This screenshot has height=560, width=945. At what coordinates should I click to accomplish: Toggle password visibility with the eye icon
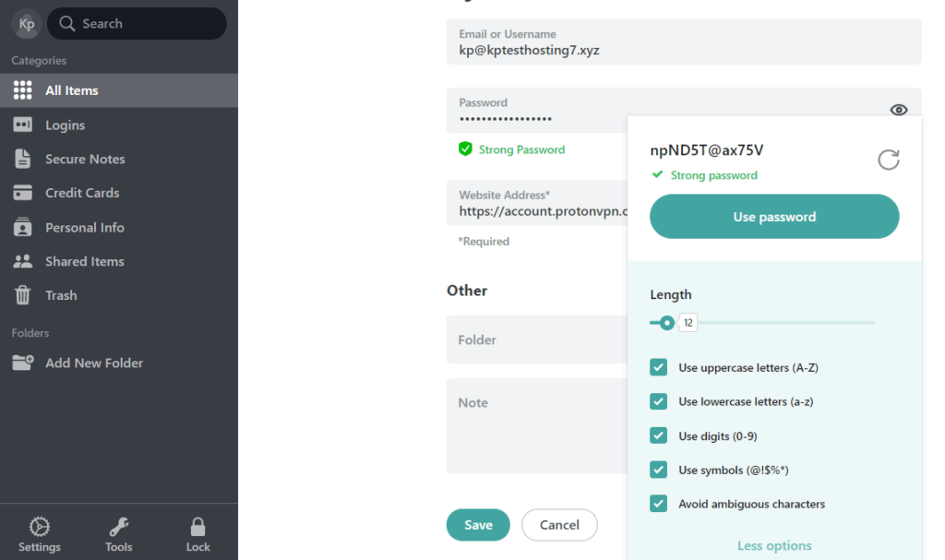[x=898, y=109]
